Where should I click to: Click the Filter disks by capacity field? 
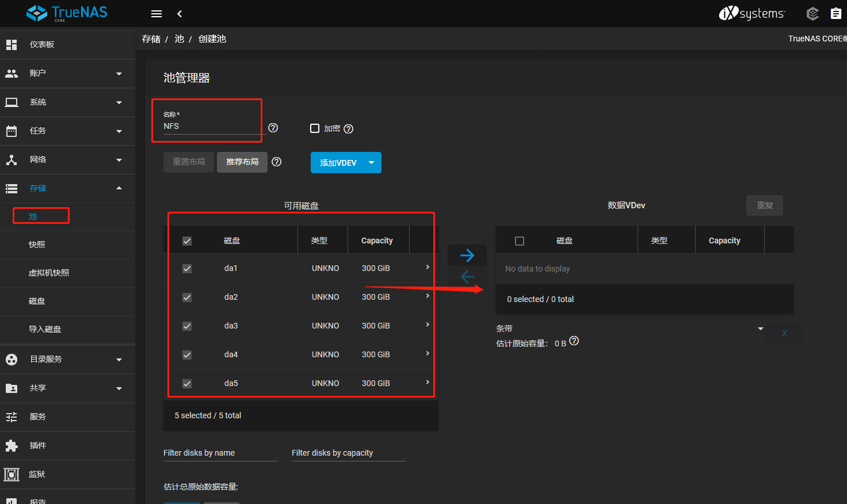349,453
